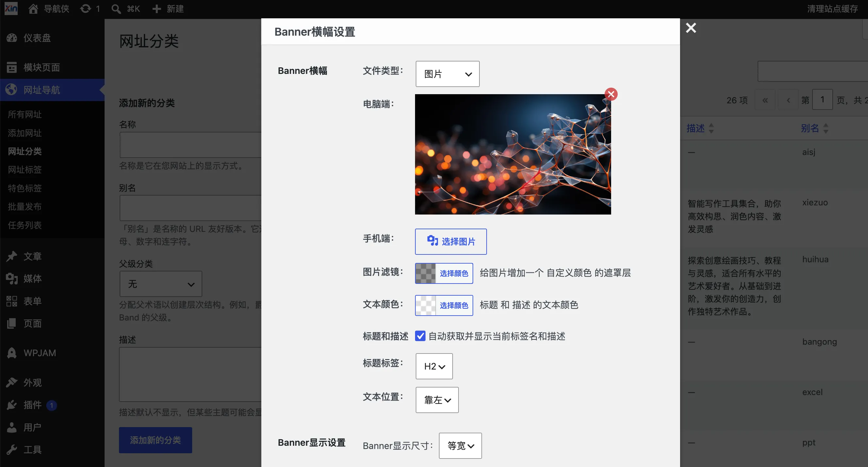
Task: Remove the 电脑端 banner image
Action: 611,94
